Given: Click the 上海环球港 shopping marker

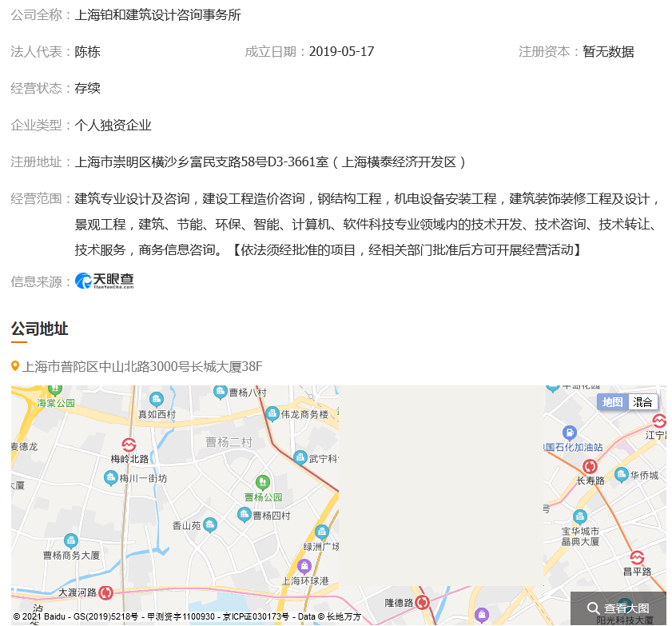Looking at the screenshot, I should (x=304, y=567).
